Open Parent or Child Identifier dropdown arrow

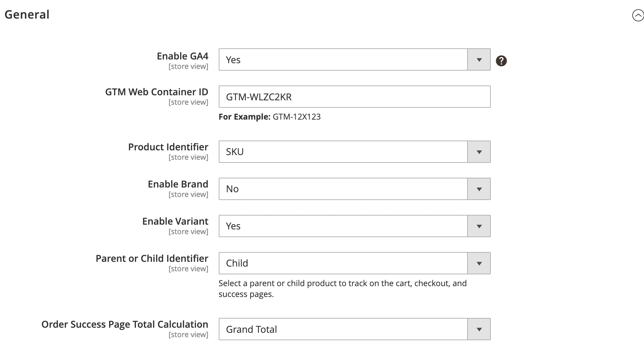click(479, 263)
